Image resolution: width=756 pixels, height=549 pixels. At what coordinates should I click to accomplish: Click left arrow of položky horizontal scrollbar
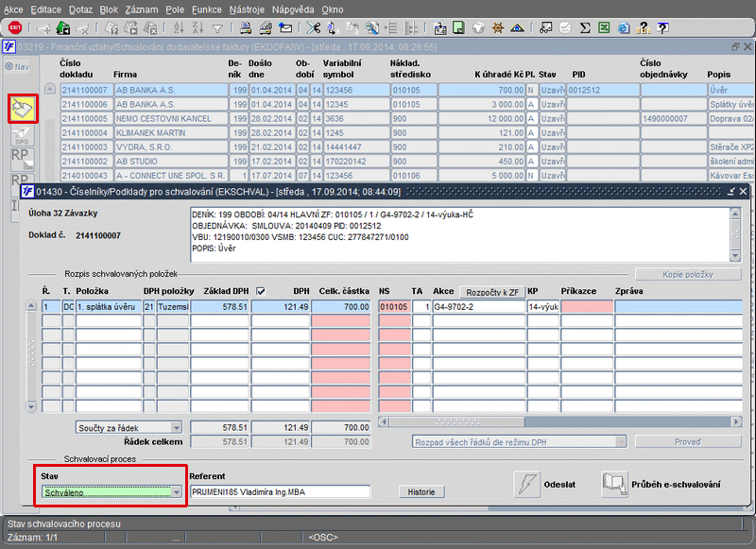(x=384, y=421)
